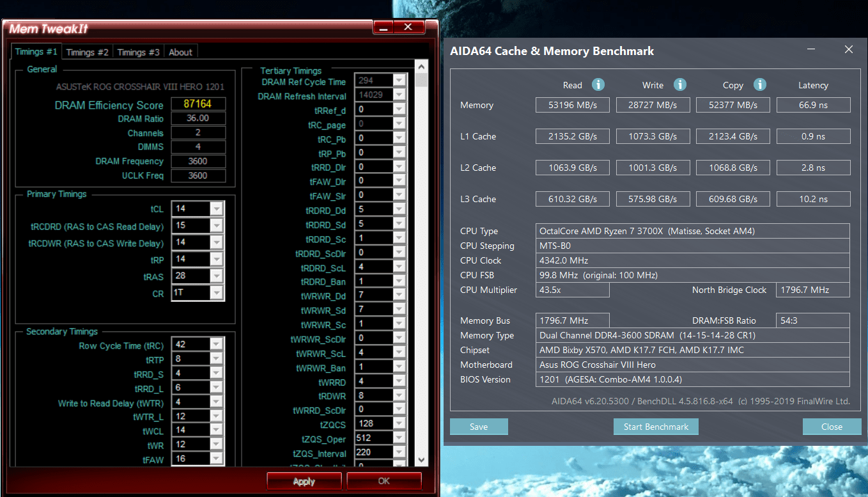Expand the tZQS_Interval dropdown
Viewport: 868px width, 497px height.
pyautogui.click(x=399, y=453)
